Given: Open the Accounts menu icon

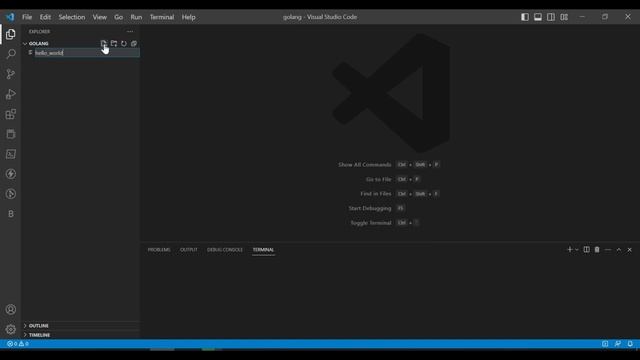Looking at the screenshot, I should (11, 309).
